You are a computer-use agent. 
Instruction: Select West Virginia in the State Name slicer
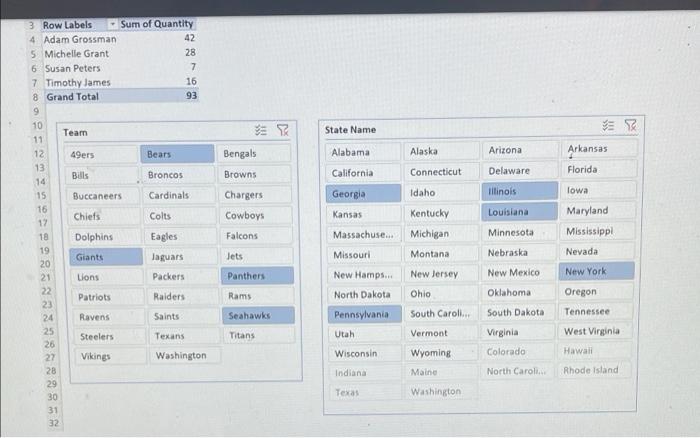click(595, 331)
